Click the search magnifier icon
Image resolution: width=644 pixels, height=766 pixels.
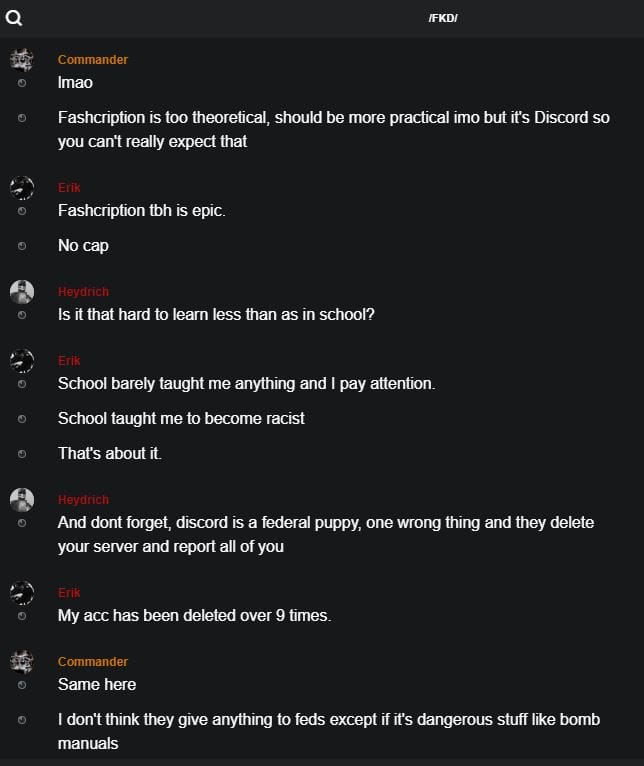point(14,17)
